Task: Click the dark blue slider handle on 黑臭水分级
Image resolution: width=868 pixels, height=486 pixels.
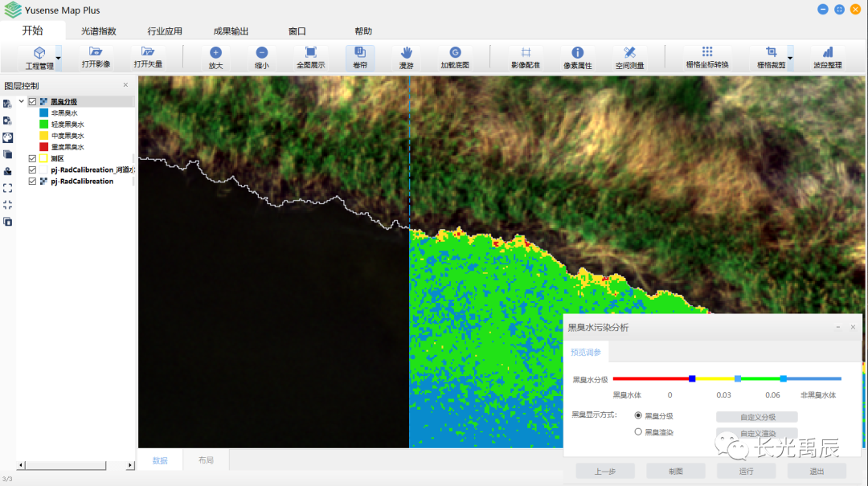Action: pyautogui.click(x=692, y=378)
